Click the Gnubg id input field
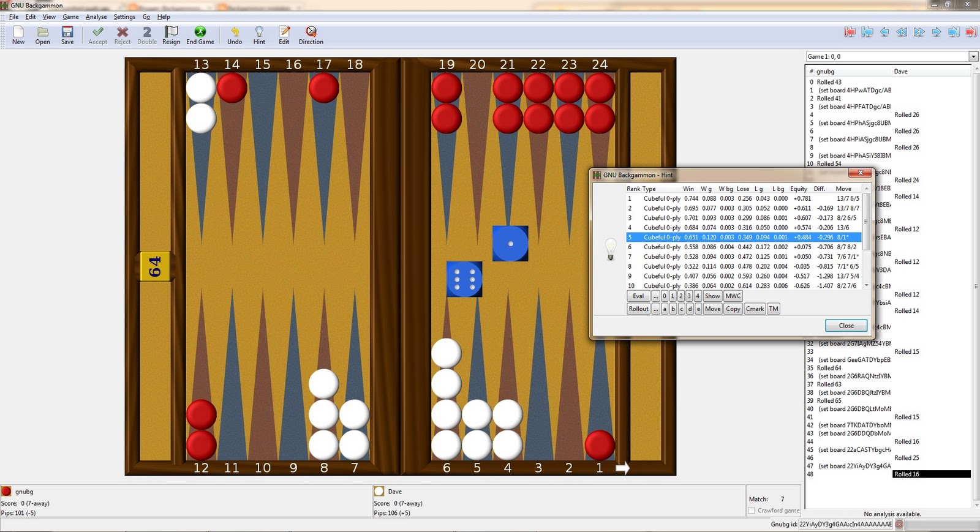The image size is (980, 532). pos(845,524)
